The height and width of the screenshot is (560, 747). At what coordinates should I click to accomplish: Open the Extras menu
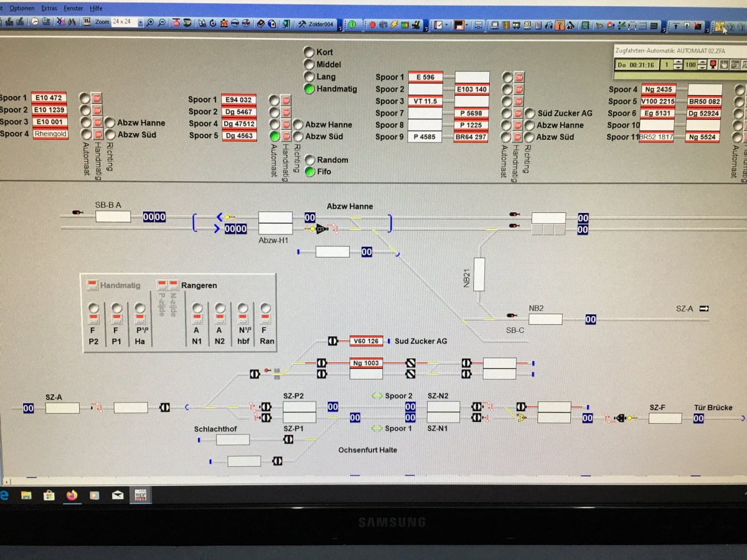click(49, 9)
